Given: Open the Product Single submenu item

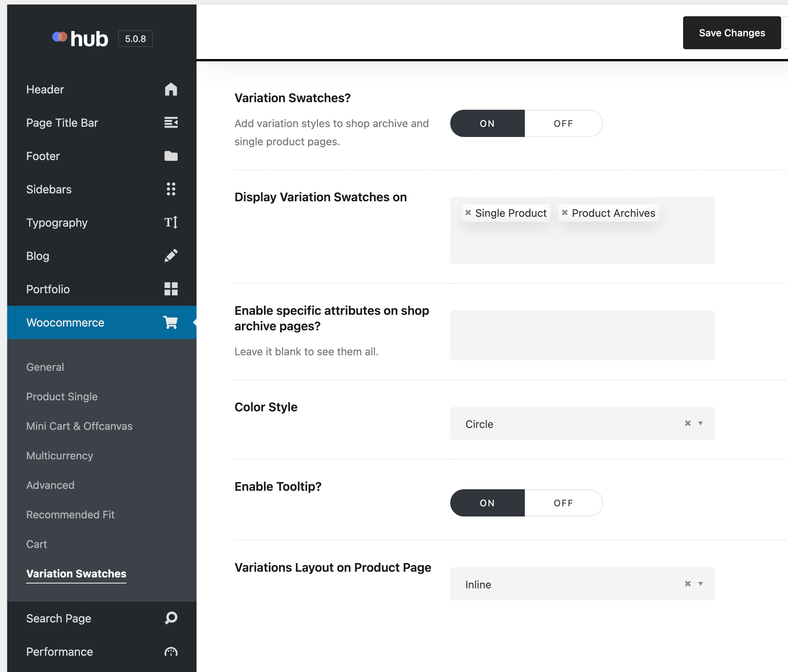Looking at the screenshot, I should click(62, 397).
